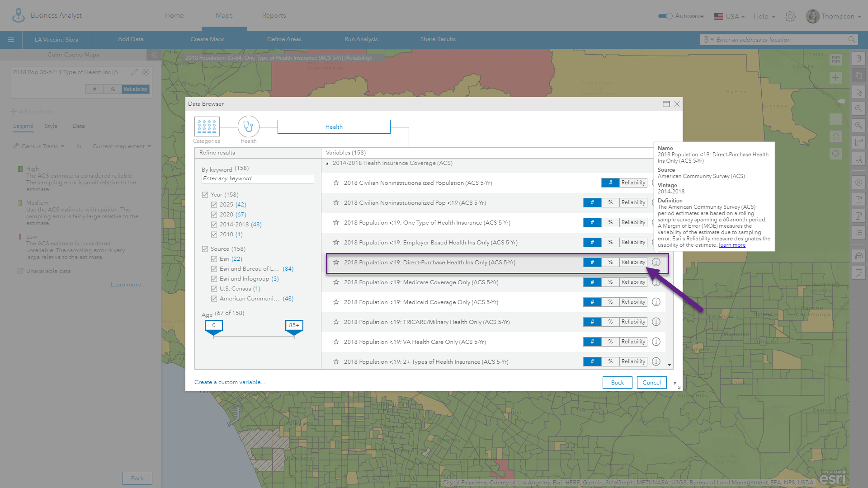Open the Create Maps menu
This screenshot has height=488, width=868.
208,39
